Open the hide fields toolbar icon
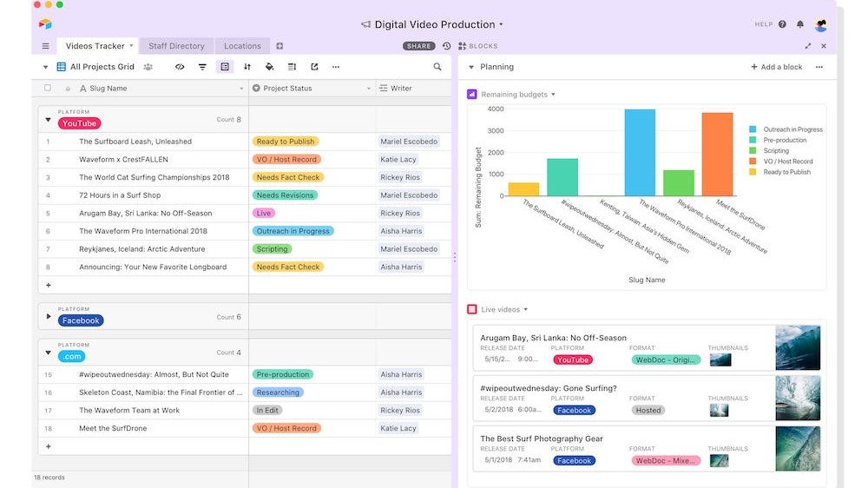Screen dimensions: 868x488 [x=180, y=67]
